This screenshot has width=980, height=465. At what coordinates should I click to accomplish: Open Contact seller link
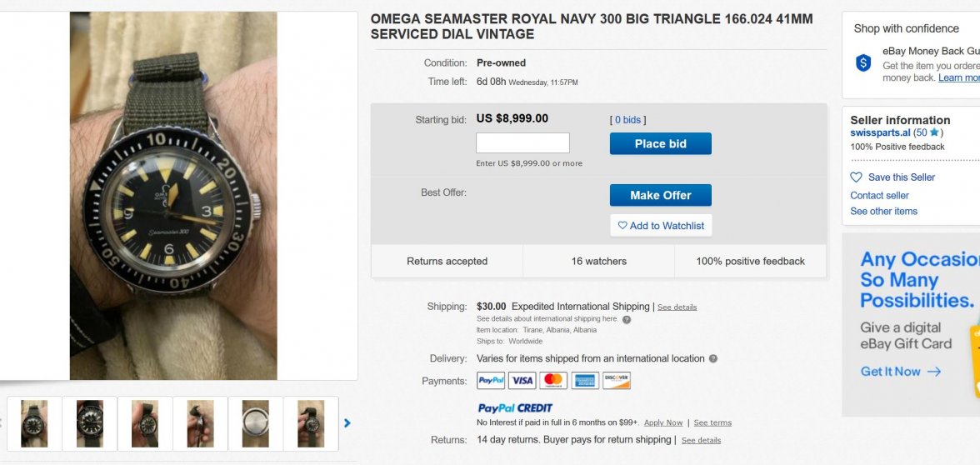coord(879,196)
